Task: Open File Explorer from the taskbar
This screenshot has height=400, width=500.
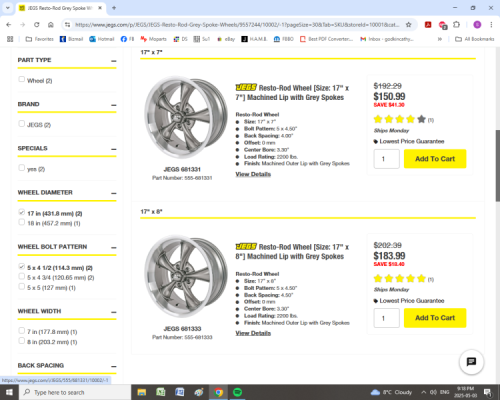Action: click(x=142, y=392)
